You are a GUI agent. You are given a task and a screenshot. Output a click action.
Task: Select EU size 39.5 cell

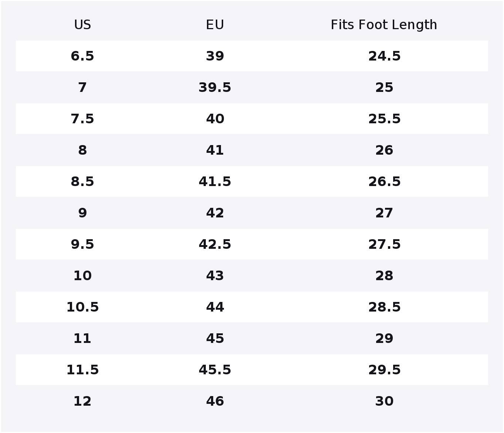215,87
